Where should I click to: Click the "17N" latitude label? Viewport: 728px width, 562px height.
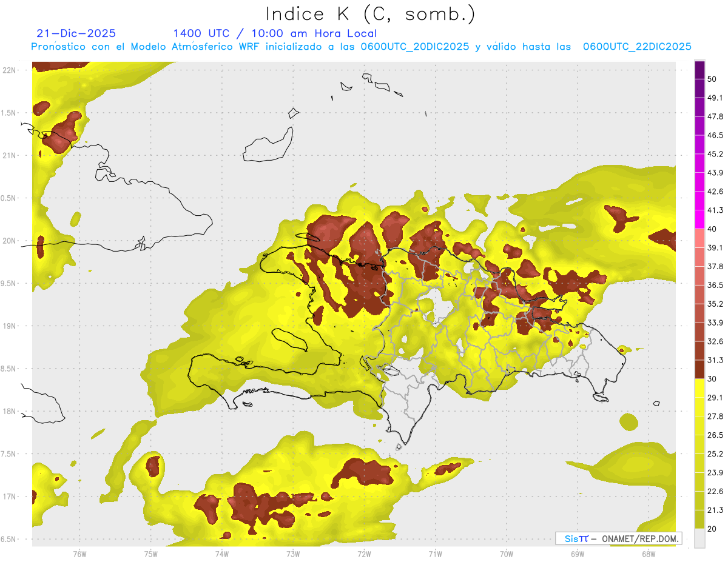point(9,497)
